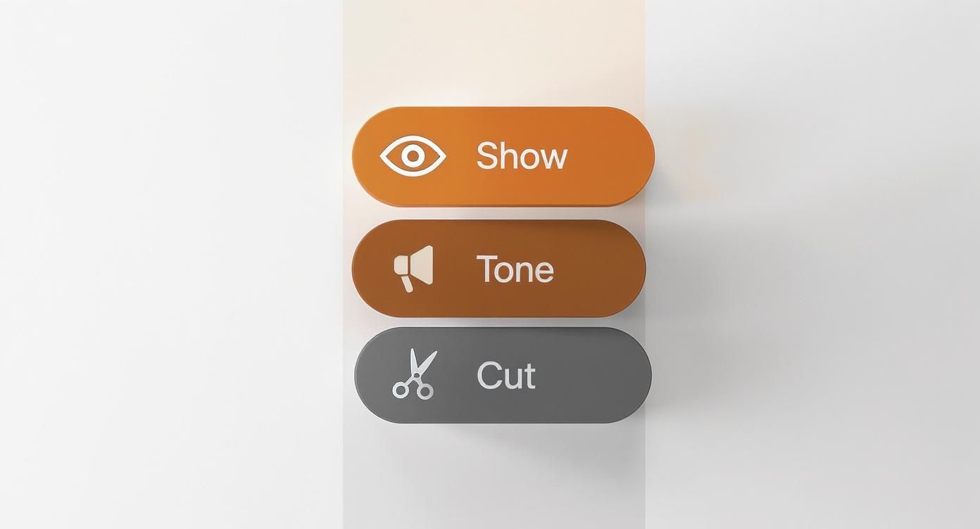Select the Tone pill button

[x=498, y=268]
